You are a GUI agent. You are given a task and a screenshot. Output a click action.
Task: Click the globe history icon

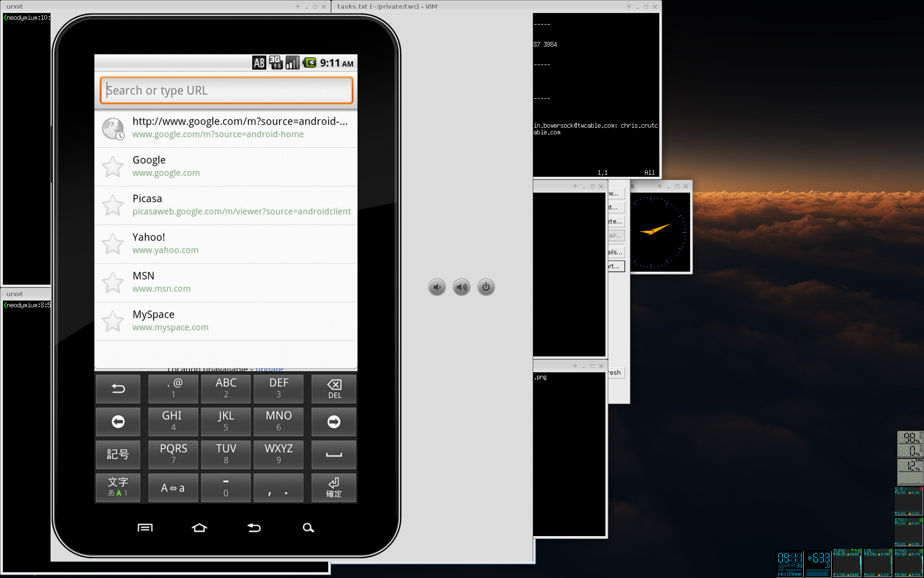(113, 129)
